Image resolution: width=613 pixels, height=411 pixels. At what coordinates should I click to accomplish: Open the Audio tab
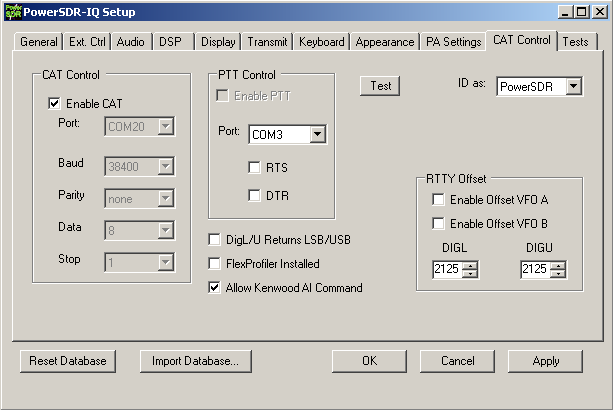point(131,42)
